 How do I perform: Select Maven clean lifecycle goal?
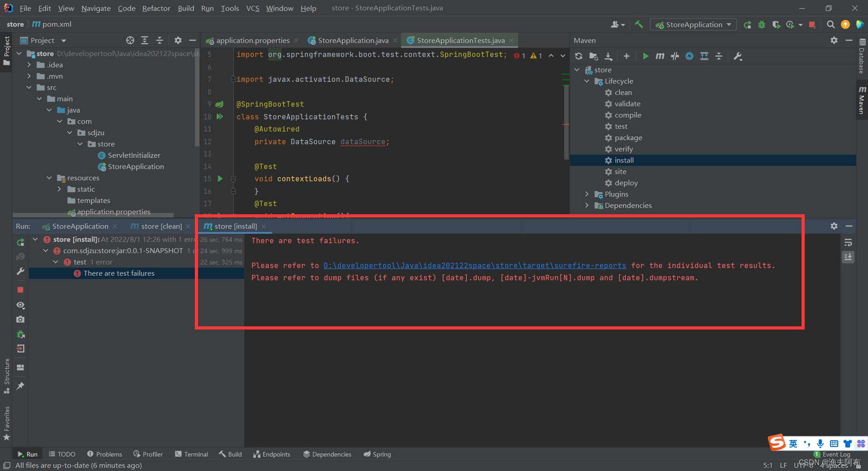(623, 92)
